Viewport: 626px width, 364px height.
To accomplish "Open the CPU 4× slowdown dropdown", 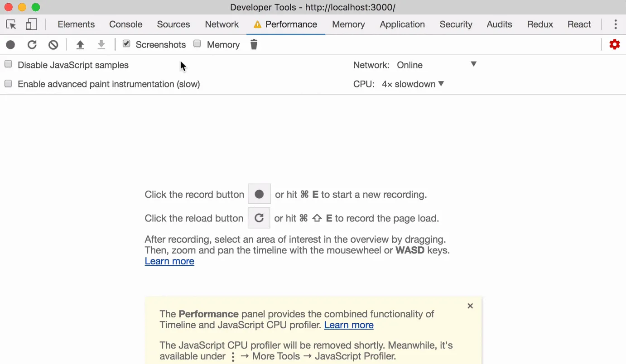I will [413, 84].
